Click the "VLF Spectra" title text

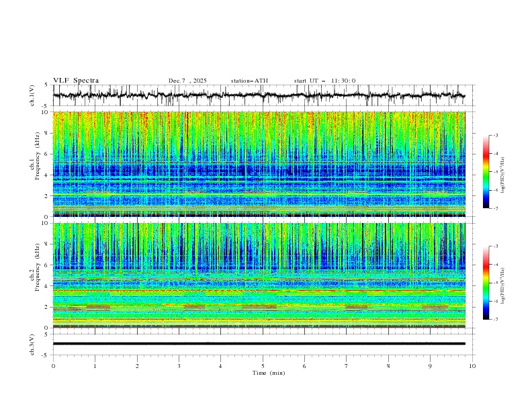click(x=76, y=81)
